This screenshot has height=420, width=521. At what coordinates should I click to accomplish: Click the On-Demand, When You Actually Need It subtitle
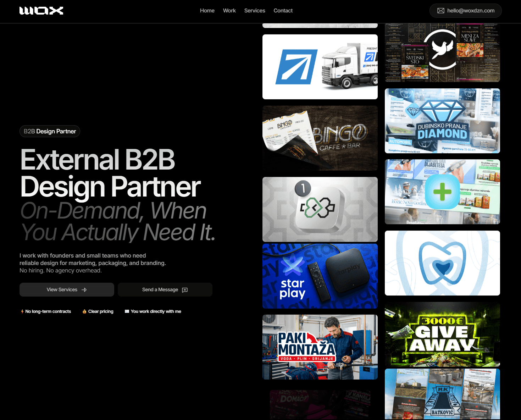pos(118,222)
